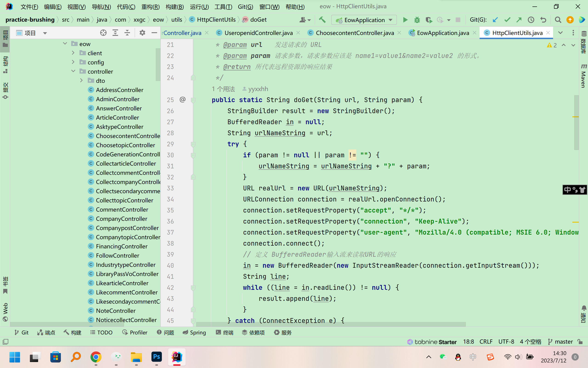
Task: Commit changes with Git checkmark icon
Action: pos(507,20)
